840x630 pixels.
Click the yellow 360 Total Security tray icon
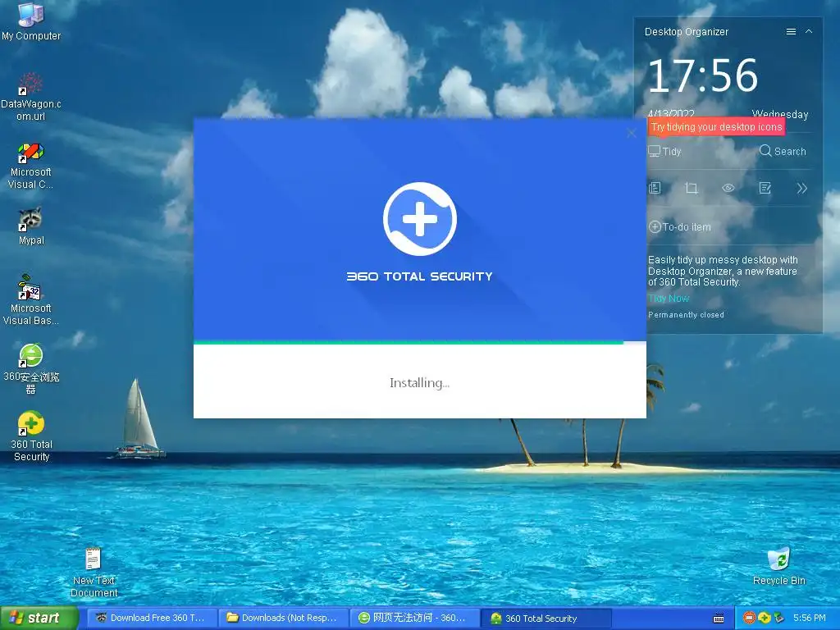point(765,619)
